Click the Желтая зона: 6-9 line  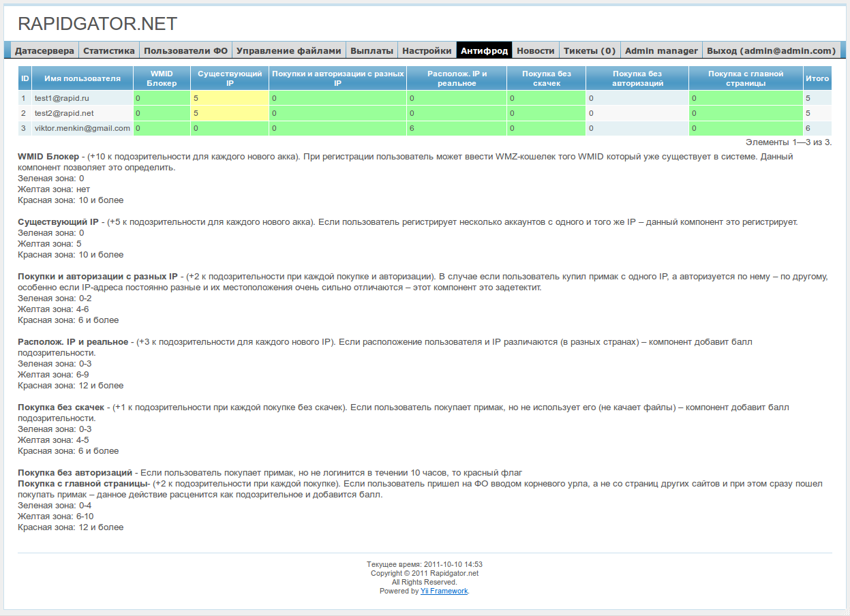pos(53,375)
